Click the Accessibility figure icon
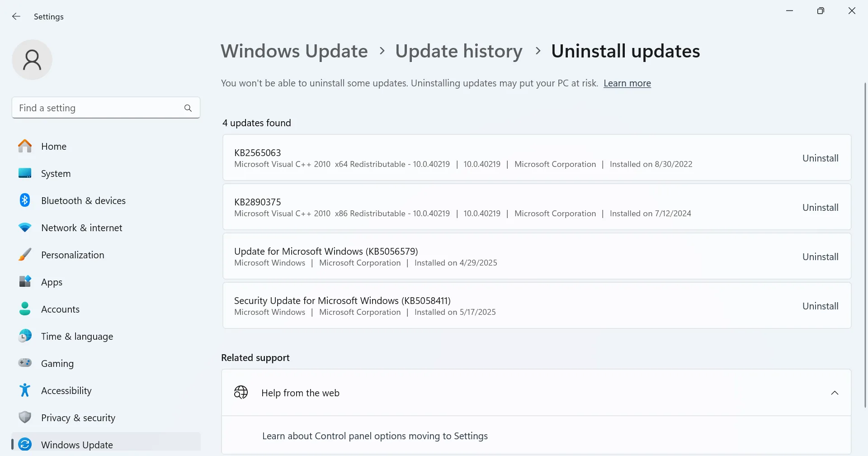868x456 pixels. point(25,390)
